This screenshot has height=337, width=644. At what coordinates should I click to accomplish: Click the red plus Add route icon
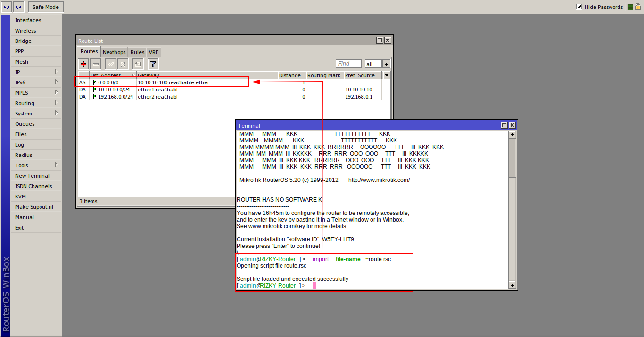pyautogui.click(x=83, y=64)
